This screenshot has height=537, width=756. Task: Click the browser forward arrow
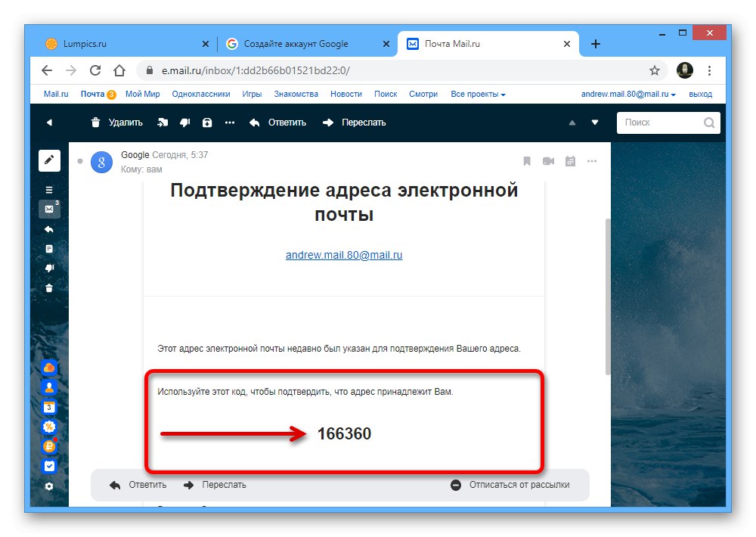[71, 70]
